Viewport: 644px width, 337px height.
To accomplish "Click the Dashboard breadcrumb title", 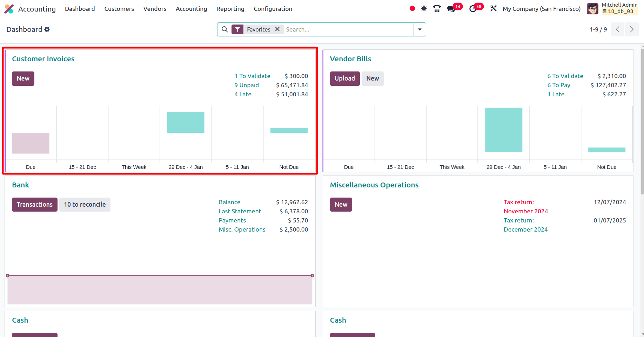I will pyautogui.click(x=24, y=29).
